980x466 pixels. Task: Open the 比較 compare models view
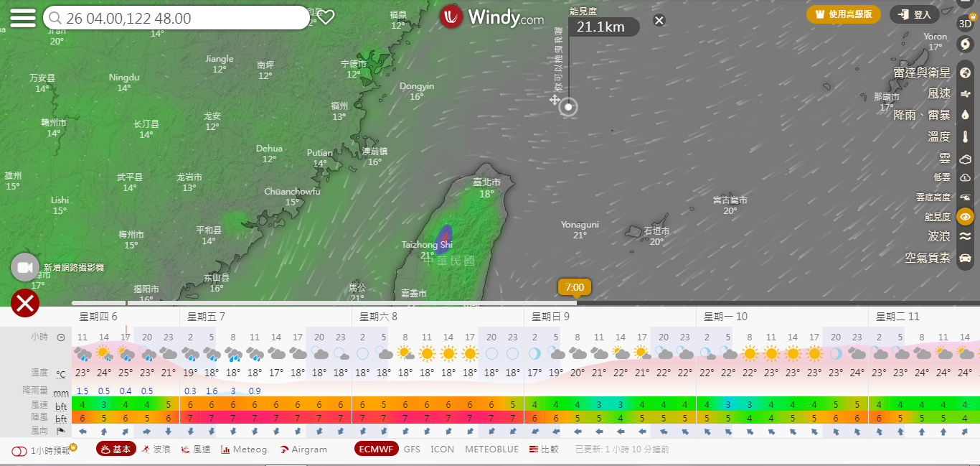coord(544,449)
